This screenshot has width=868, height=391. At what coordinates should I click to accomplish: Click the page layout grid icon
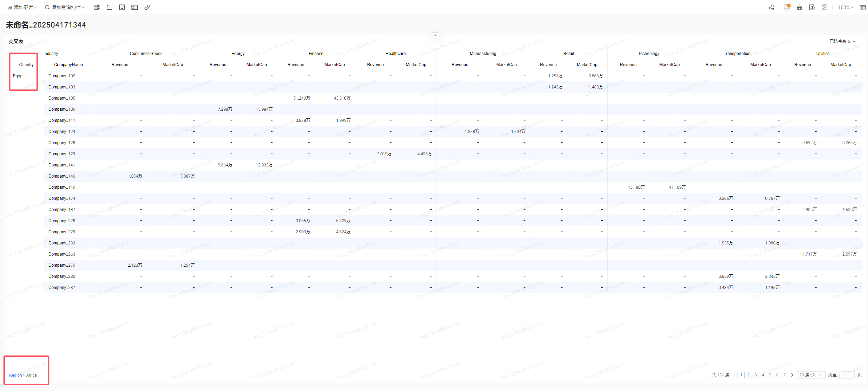point(863,7)
